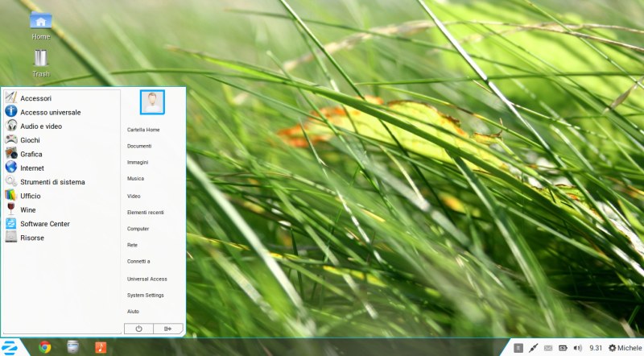
Task: Click the battery indicator tray icon
Action: [563, 348]
